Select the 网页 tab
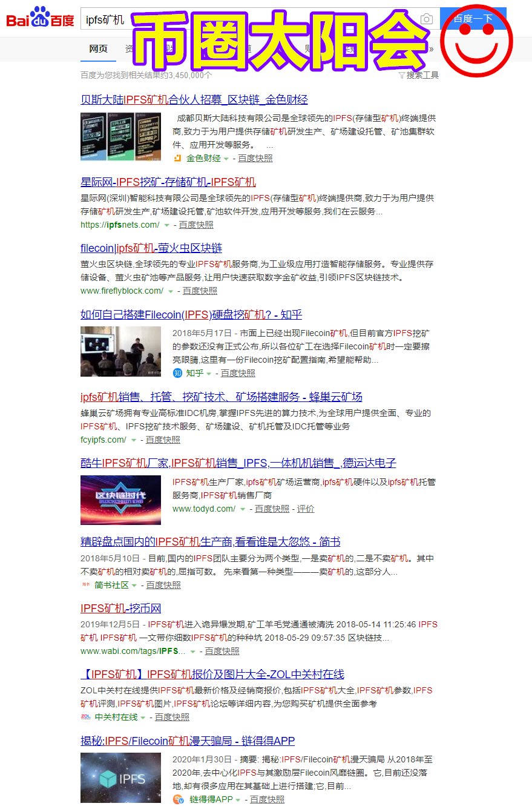 tap(98, 49)
